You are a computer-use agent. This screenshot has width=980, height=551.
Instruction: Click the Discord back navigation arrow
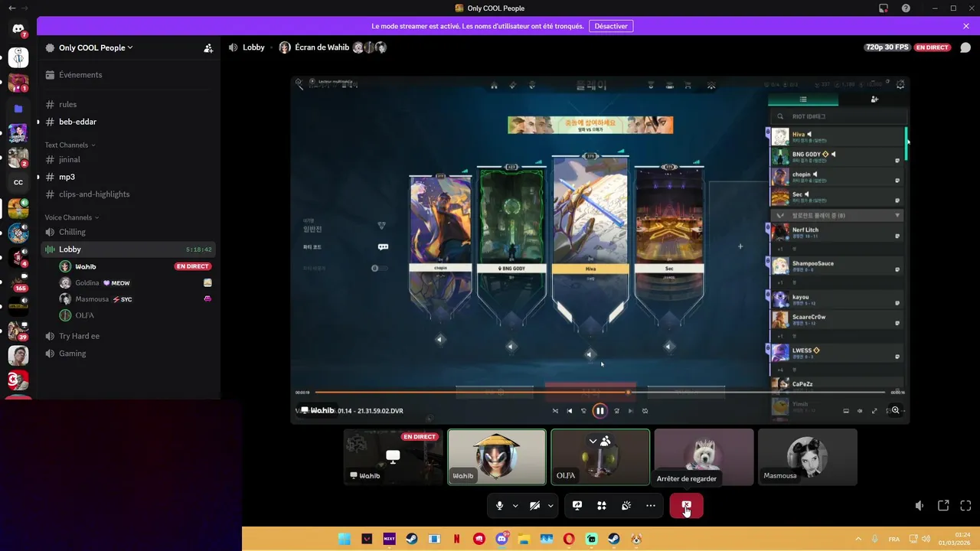click(x=11, y=8)
